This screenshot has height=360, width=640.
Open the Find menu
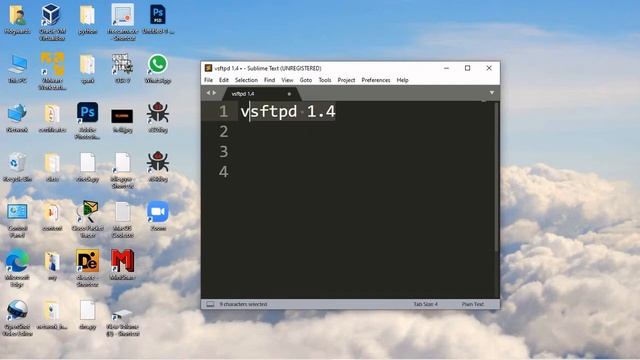269,80
